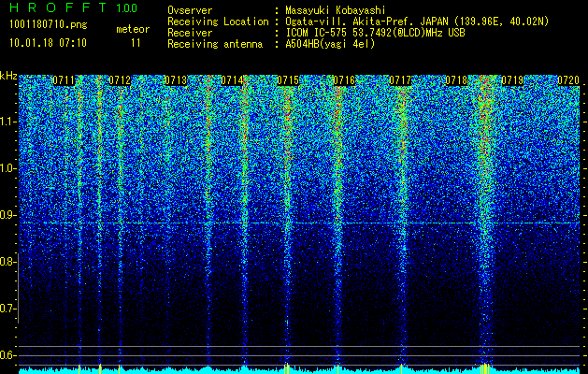Select the filename 1001180710.png

point(48,25)
